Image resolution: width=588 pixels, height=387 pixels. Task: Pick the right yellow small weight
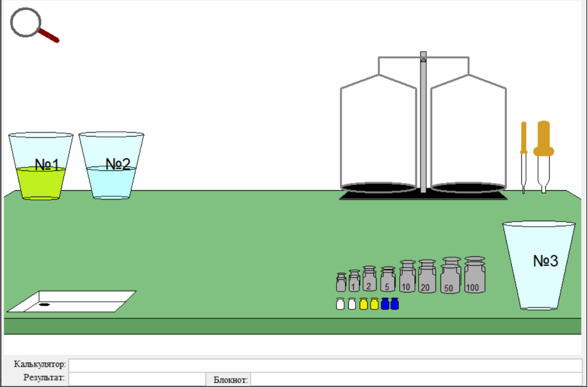coord(374,304)
